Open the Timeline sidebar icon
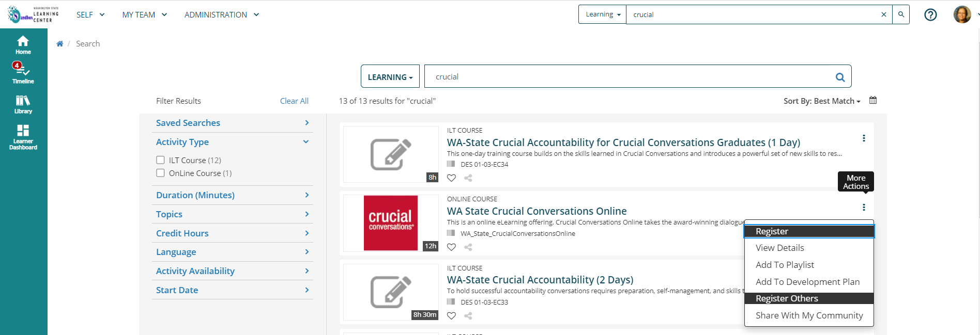 23,73
